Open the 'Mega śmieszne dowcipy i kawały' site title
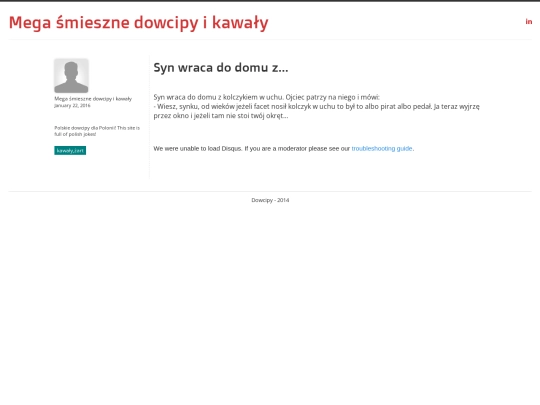The width and height of the screenshot is (540, 405). (x=138, y=23)
